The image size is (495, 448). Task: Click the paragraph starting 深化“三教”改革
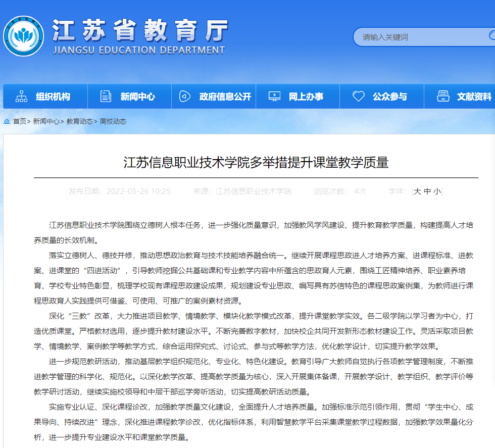pyautogui.click(x=254, y=331)
